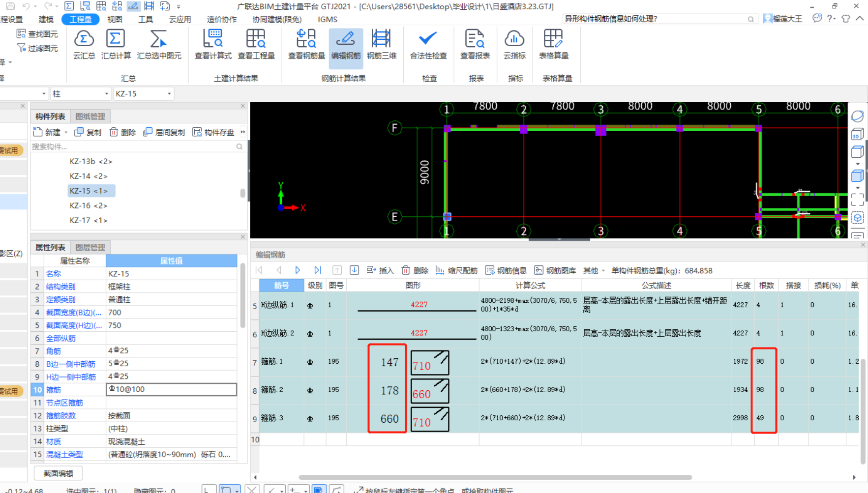Open 钢筋信息 rebar info

click(506, 270)
